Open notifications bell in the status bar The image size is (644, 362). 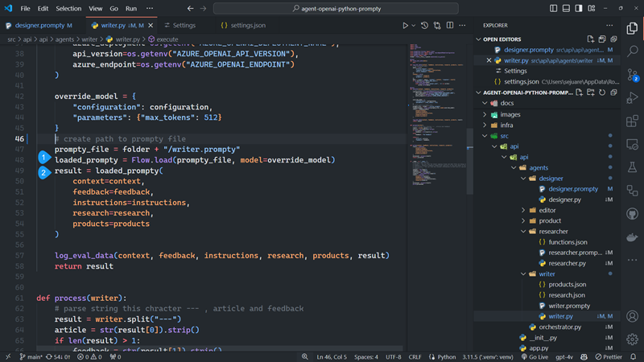pos(634,356)
